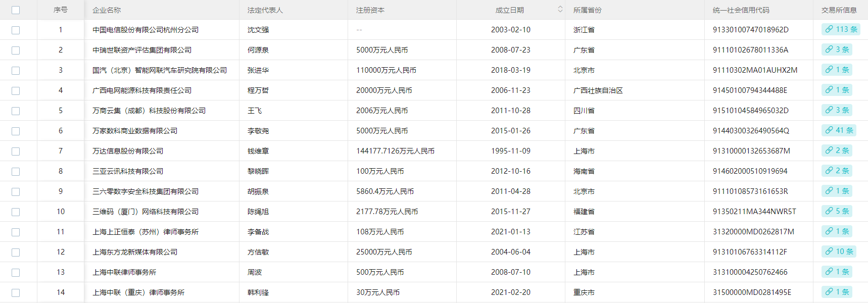The width and height of the screenshot is (868, 303).
Task: Click the founding date 1995-11-09
Action: (511, 151)
